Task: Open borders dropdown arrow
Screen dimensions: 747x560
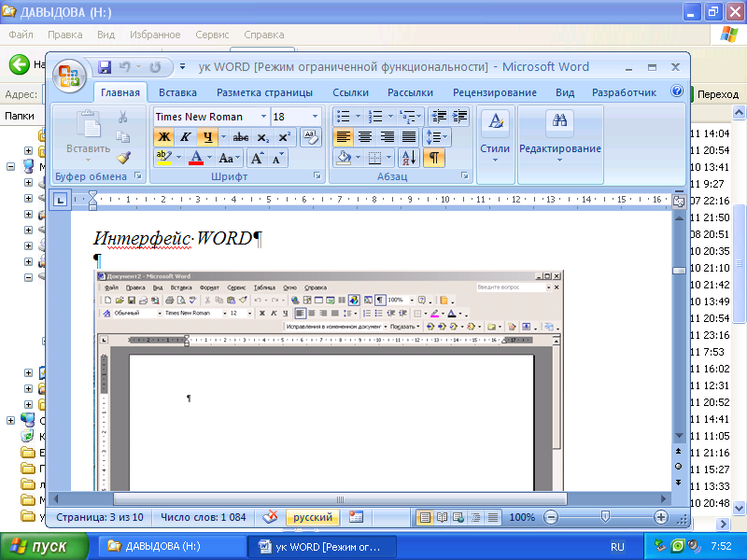Action: tap(388, 158)
